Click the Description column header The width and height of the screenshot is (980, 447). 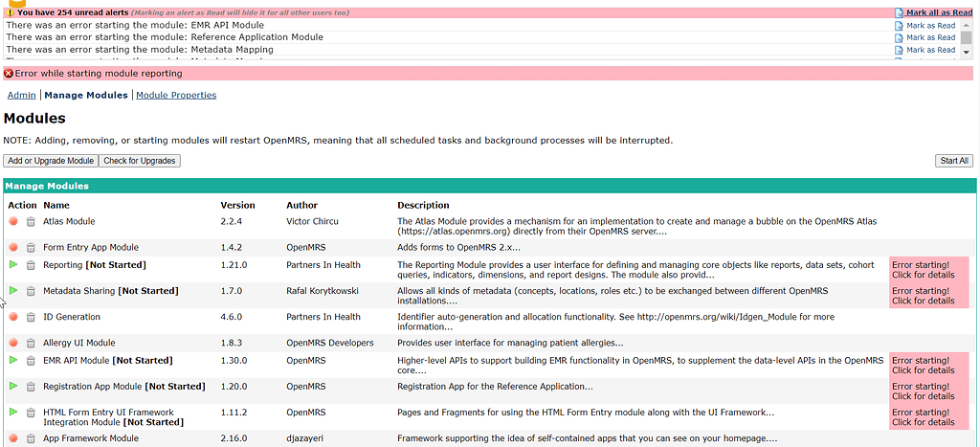pos(423,205)
